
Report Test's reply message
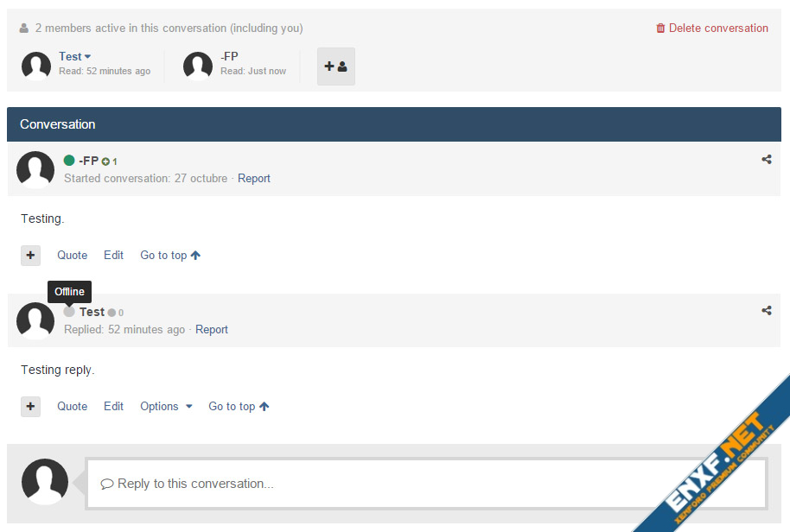(212, 329)
